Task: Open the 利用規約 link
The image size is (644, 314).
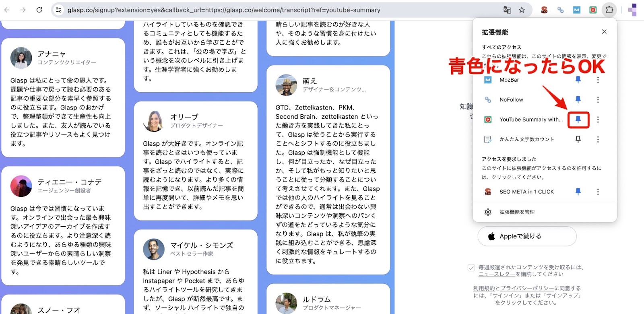Action: point(484,288)
